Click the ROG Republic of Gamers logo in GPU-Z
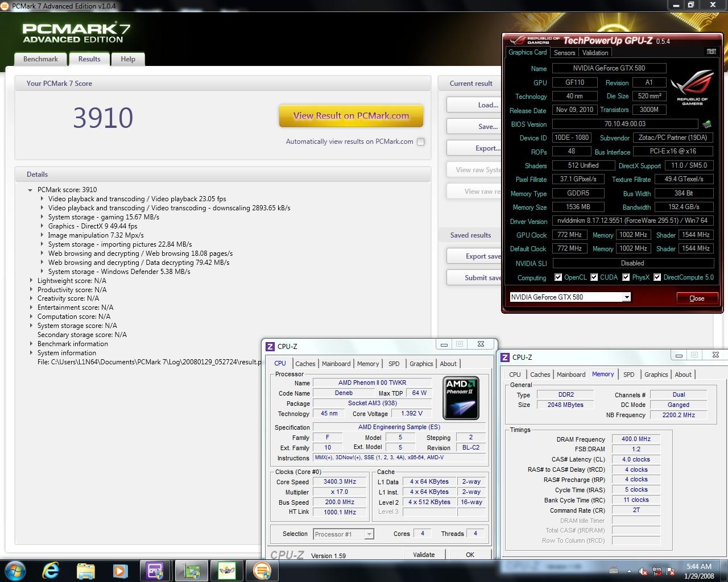This screenshot has height=582, width=728. click(x=692, y=88)
